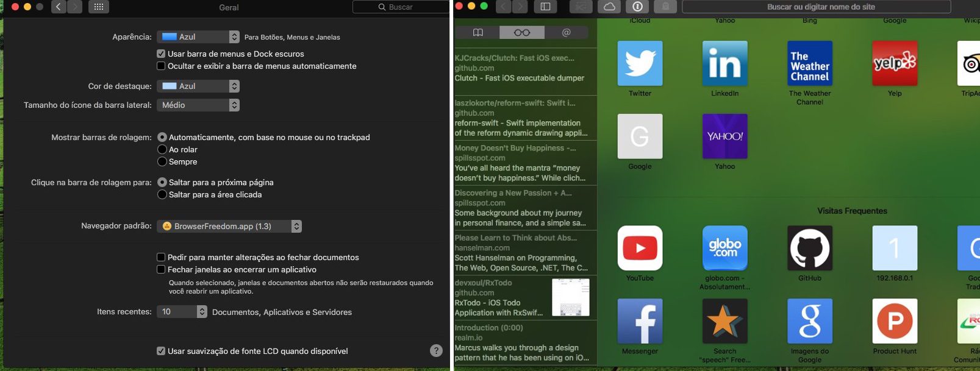
Task: Open the Search speech star tile
Action: [724, 321]
